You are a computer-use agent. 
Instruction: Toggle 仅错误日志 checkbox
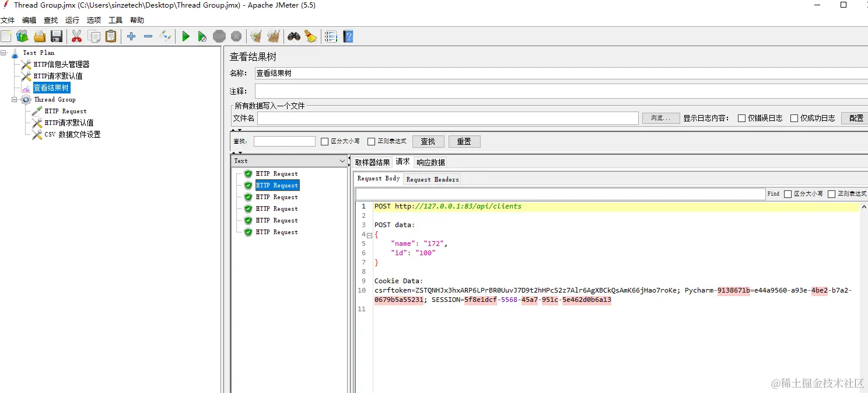742,118
